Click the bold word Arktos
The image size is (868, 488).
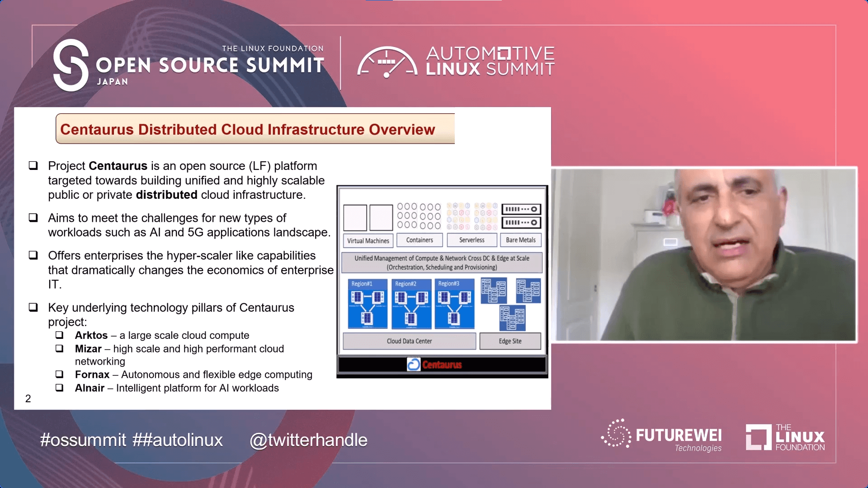pyautogui.click(x=91, y=335)
